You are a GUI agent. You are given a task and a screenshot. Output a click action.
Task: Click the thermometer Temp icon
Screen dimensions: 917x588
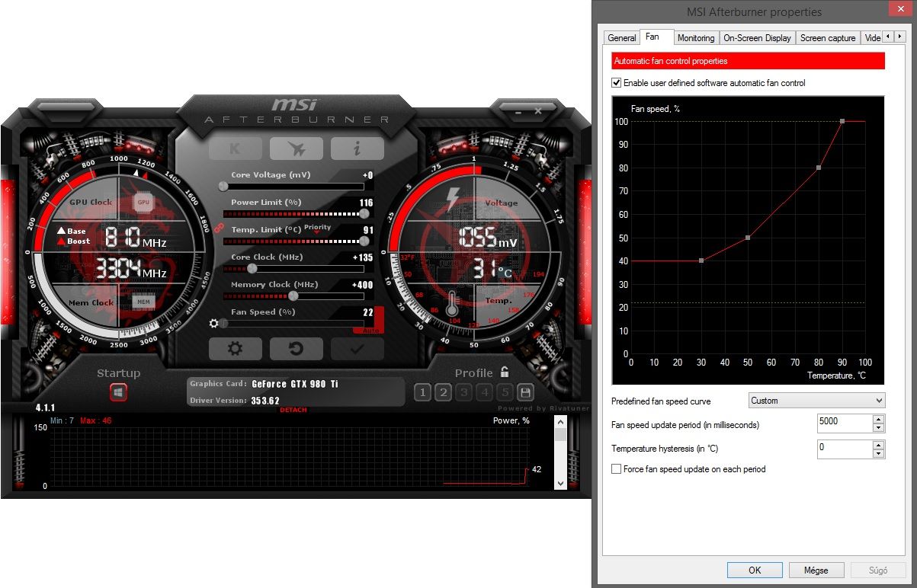click(452, 303)
